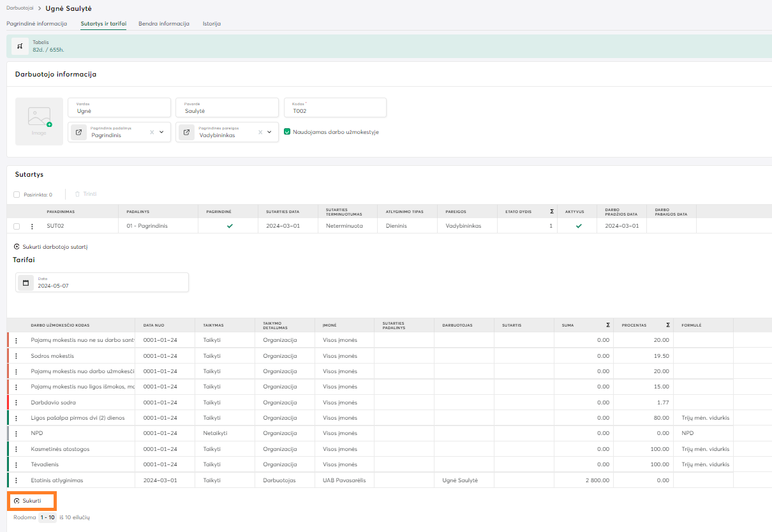Viewport: 772px width, 532px height.
Task: Click the sum symbol in Suma column header
Action: click(x=607, y=325)
